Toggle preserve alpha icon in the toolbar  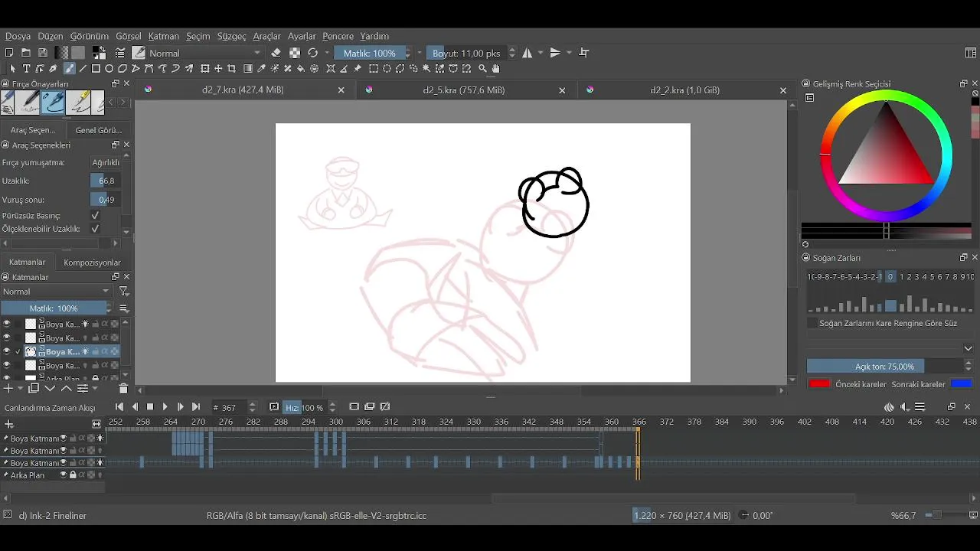pyautogui.click(x=295, y=53)
